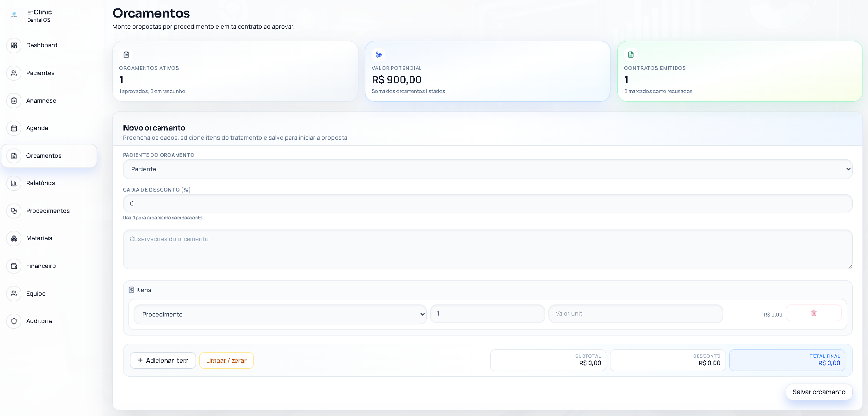Click the Dashboard grid icon

(x=14, y=45)
